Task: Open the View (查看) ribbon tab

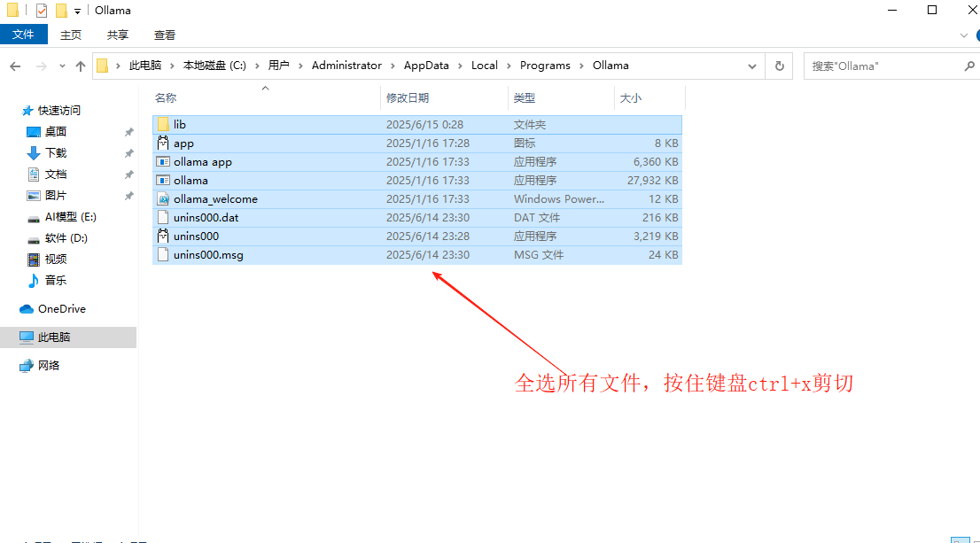Action: coord(165,35)
